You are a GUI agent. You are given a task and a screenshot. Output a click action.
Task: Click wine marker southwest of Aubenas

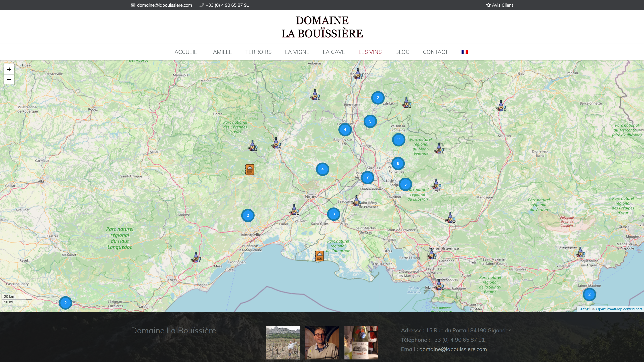click(315, 95)
